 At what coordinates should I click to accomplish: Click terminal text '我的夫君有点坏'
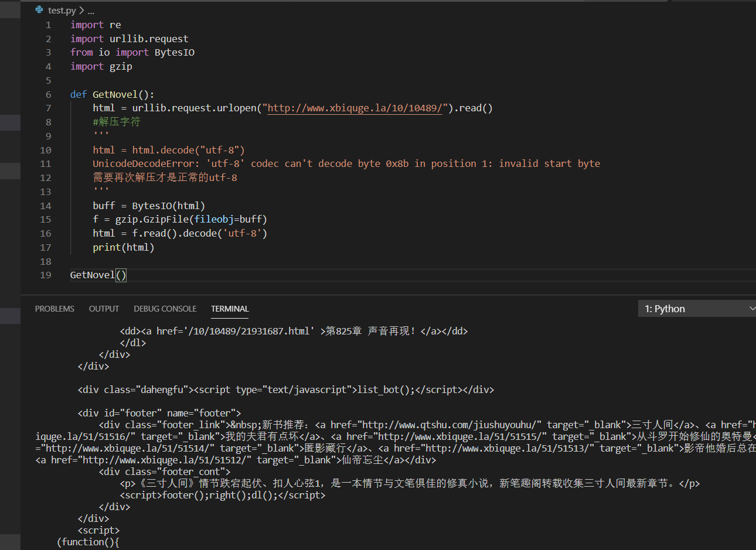pos(262,437)
